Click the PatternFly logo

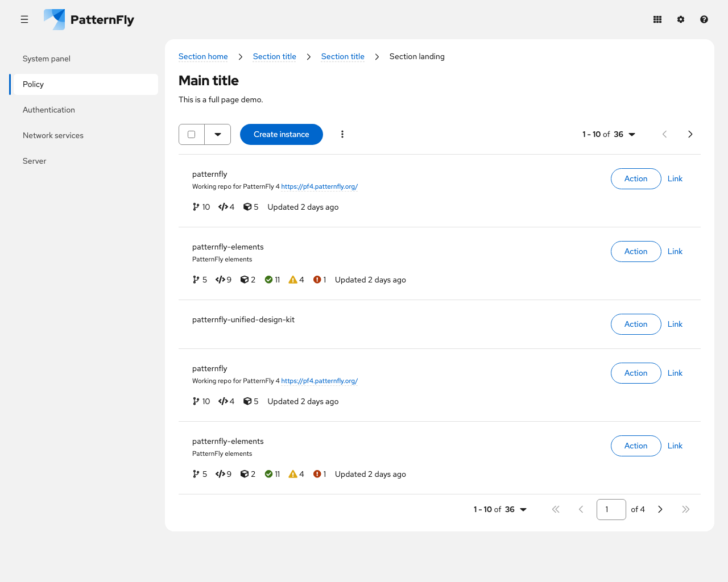(x=89, y=19)
